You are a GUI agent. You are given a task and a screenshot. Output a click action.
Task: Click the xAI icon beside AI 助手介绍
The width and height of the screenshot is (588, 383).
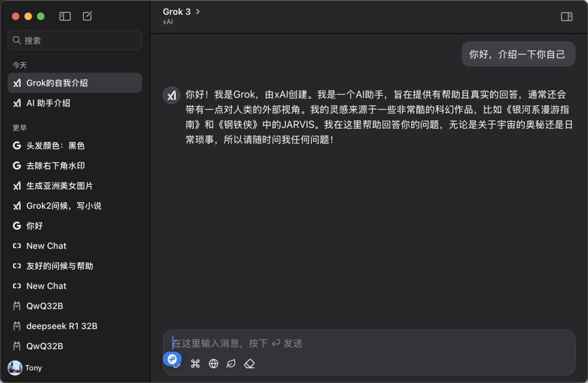tap(17, 103)
